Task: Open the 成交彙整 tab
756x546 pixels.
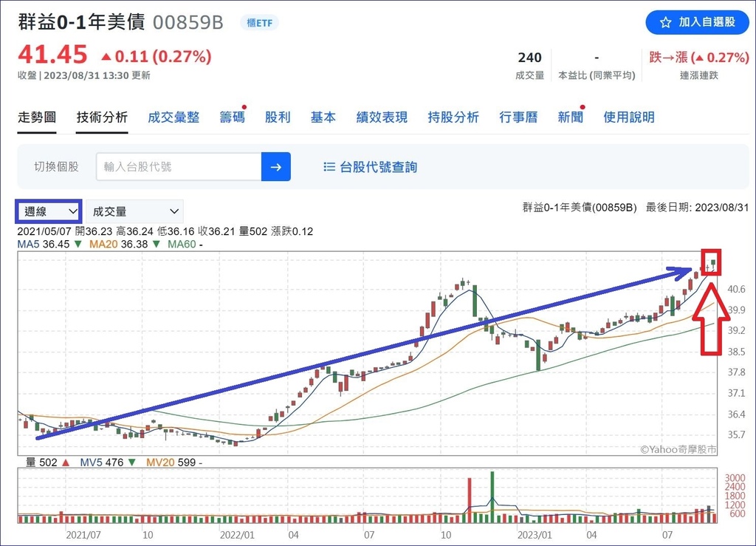Action: pos(173,117)
